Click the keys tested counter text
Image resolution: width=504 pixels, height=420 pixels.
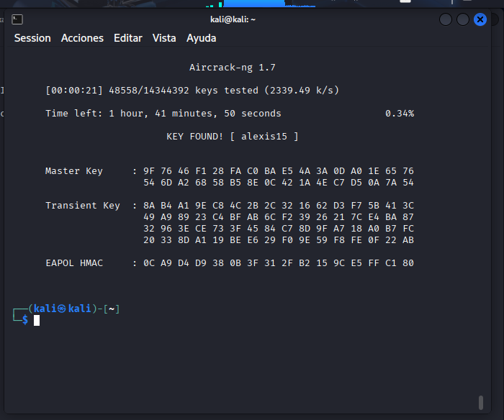click(192, 91)
